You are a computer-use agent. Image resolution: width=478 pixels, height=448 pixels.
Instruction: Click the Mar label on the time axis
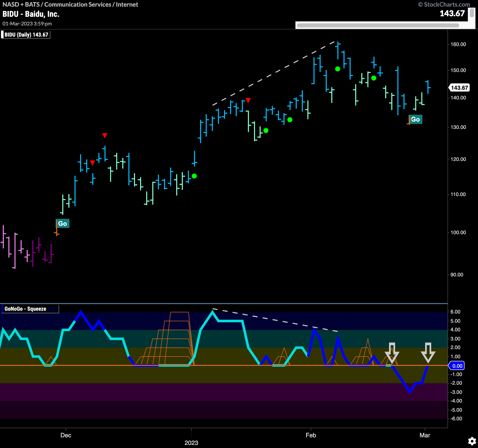(425, 435)
